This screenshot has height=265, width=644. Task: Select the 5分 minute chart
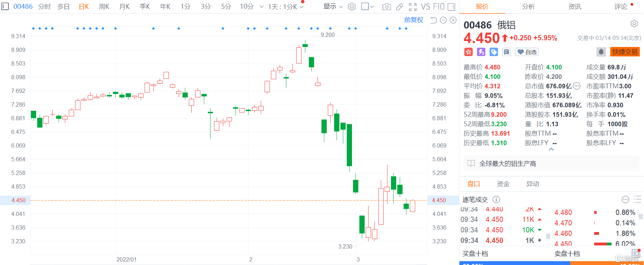[x=226, y=7]
